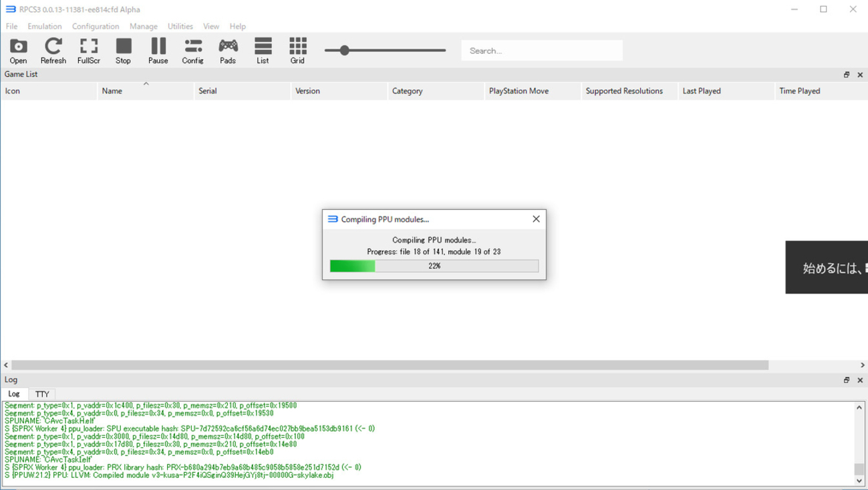The image size is (868, 490).
Task: Open the Configuration menu
Action: click(96, 26)
